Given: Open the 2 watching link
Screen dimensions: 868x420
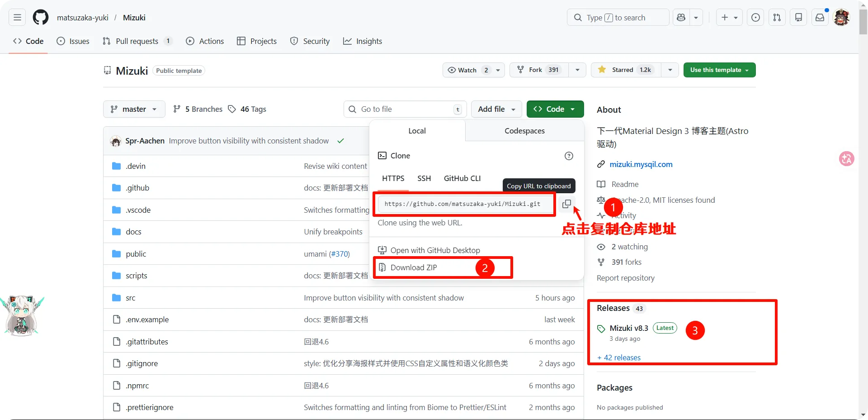Looking at the screenshot, I should tap(629, 247).
